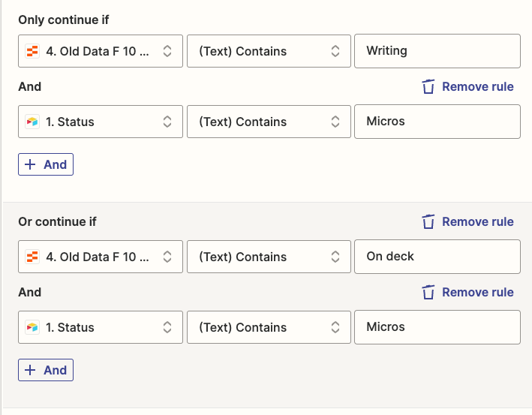
Task: Open (Text) Contains dropdown in last rule
Action: pyautogui.click(x=269, y=327)
